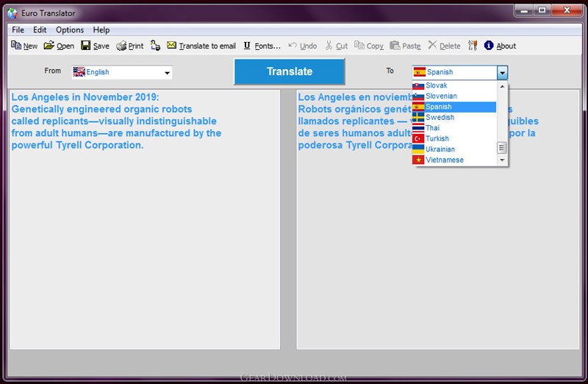Click the Translate to email envelope icon
The image size is (588, 384).
coord(171,45)
